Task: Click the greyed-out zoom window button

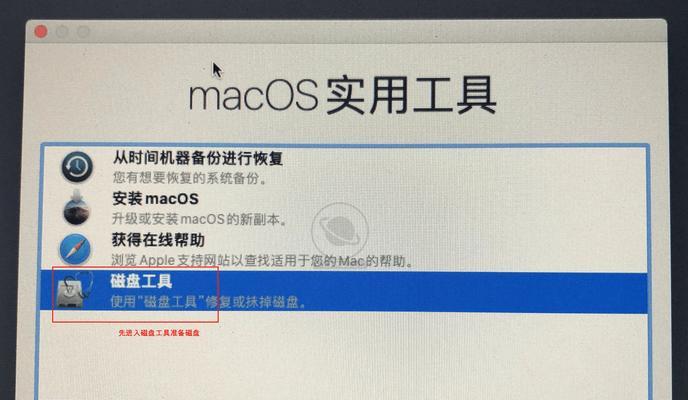Action: click(x=83, y=32)
